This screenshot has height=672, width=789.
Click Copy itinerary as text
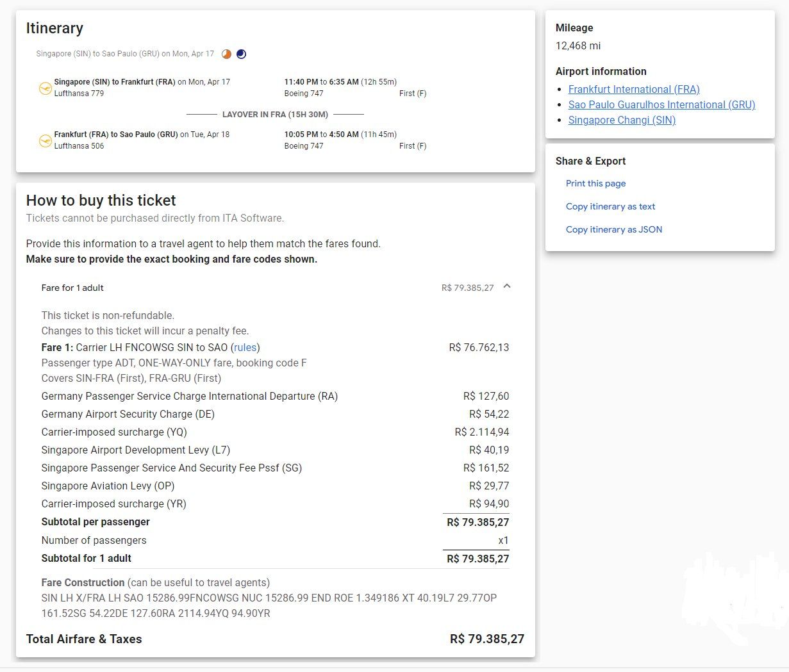(610, 206)
